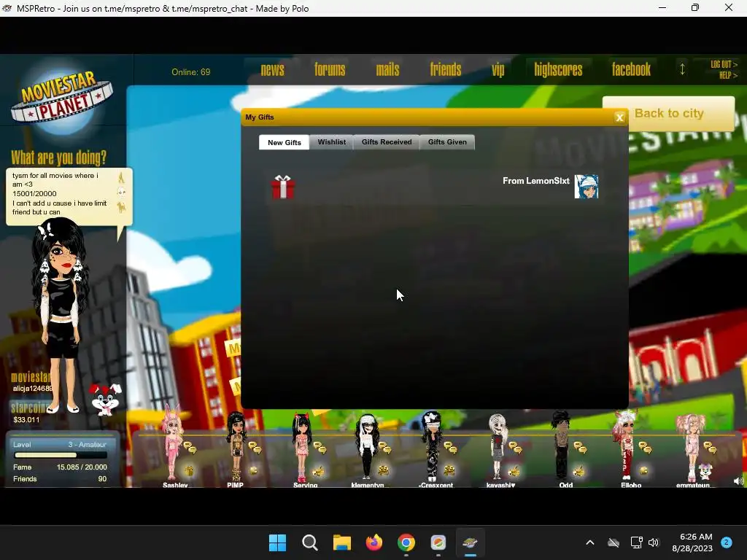This screenshot has width=747, height=560.
Task: Open chat bubbles icon next to Elloho
Action: [645, 448]
